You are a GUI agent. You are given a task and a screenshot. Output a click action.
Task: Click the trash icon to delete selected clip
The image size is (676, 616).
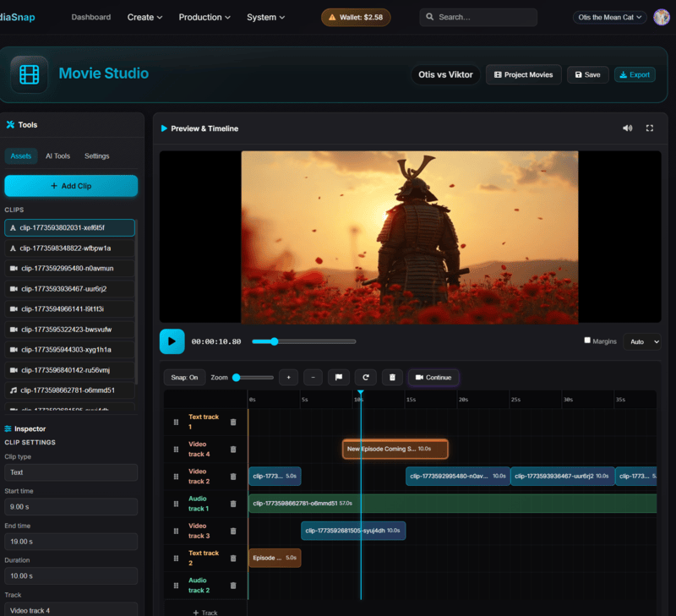coord(392,377)
